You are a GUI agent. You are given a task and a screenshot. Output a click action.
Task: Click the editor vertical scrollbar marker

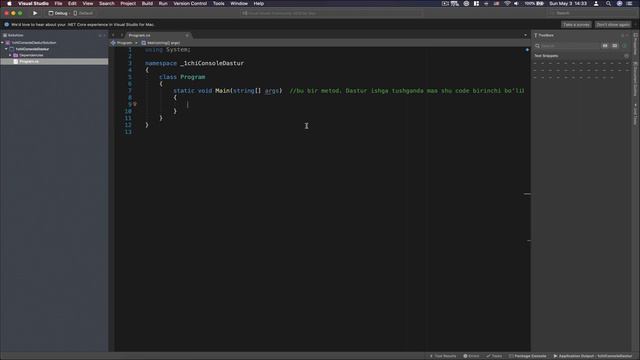pyautogui.click(x=527, y=194)
